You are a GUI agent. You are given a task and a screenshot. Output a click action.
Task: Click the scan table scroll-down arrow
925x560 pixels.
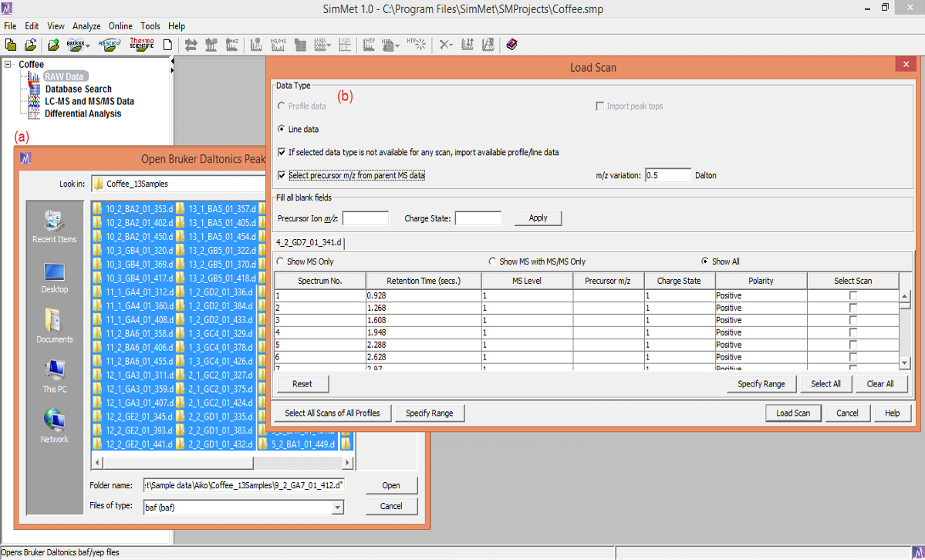(x=905, y=363)
